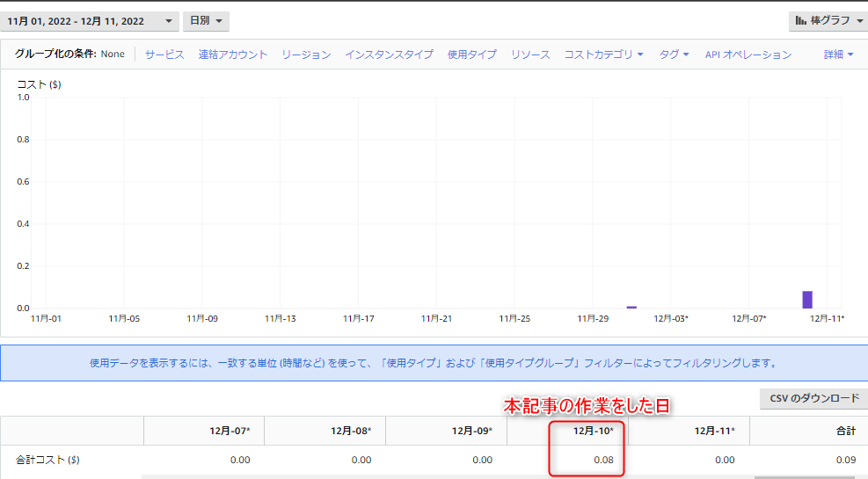Select the small purple bar near 12月-01
Screen dimensions: 868x479
pos(631,307)
